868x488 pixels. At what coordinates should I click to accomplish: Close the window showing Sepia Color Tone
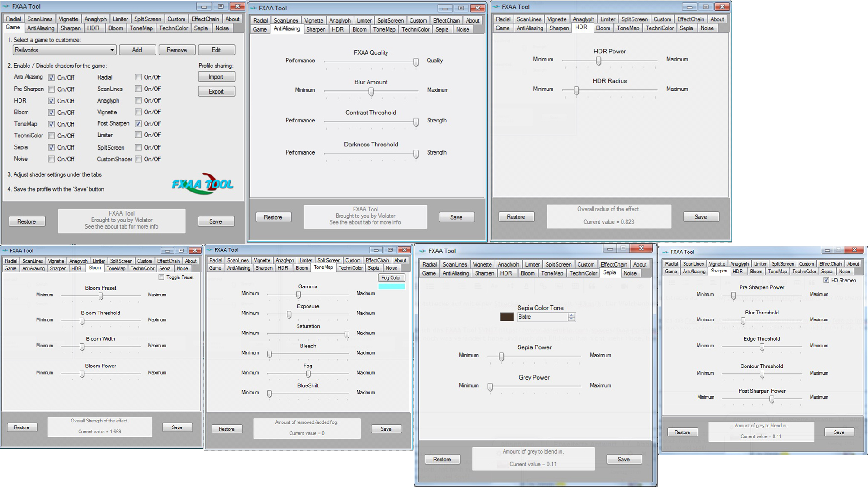(x=641, y=249)
